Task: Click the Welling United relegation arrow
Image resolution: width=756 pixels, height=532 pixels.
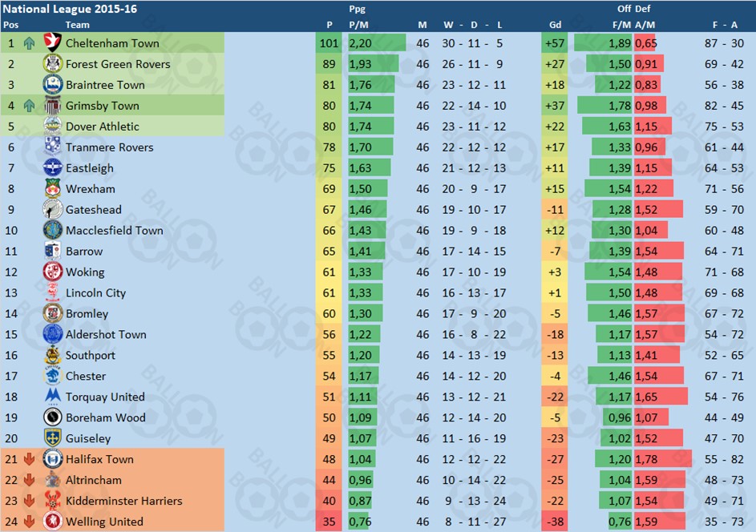Action: (29, 522)
